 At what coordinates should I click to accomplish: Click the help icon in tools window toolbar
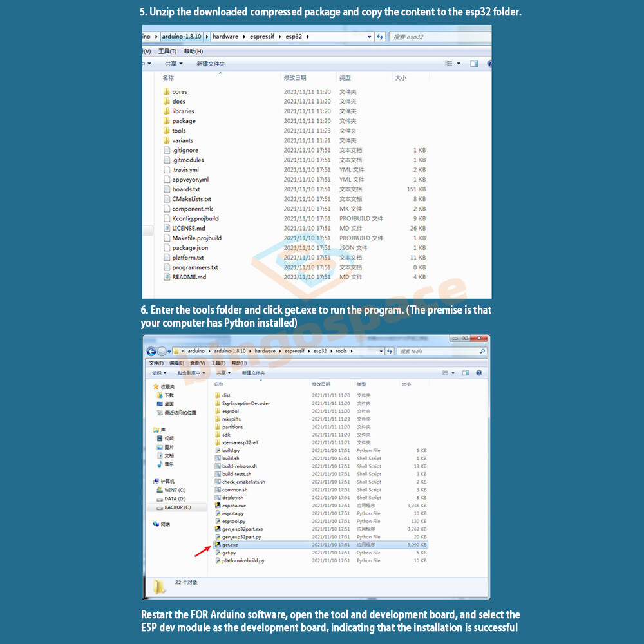point(478,373)
